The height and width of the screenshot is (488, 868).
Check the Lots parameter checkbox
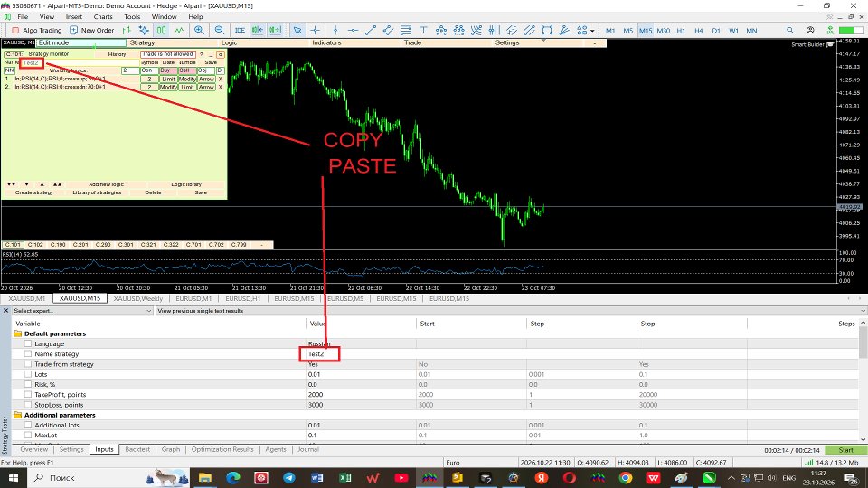[x=28, y=374]
